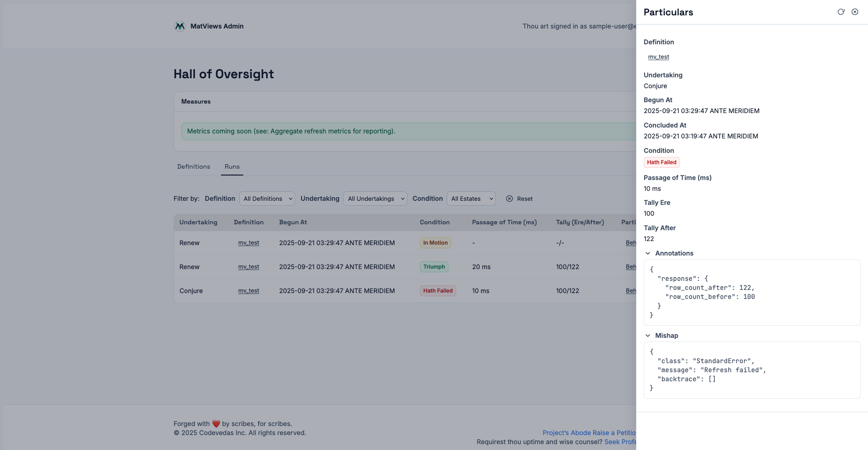Click the red heart icon in footer
868x450 pixels.
pos(216,424)
